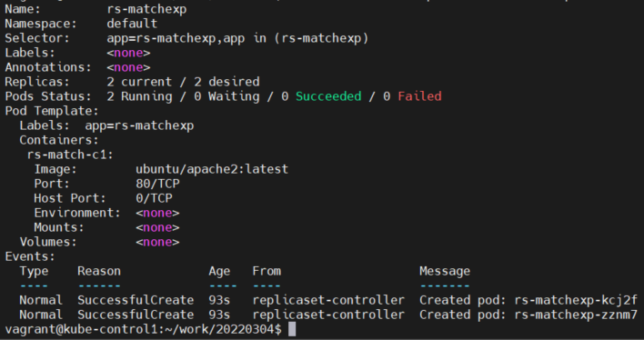The image size is (644, 340).
Task: Click 'Normal' in the rs-matchexp-kcj2f event row
Action: pyautogui.click(x=41, y=300)
